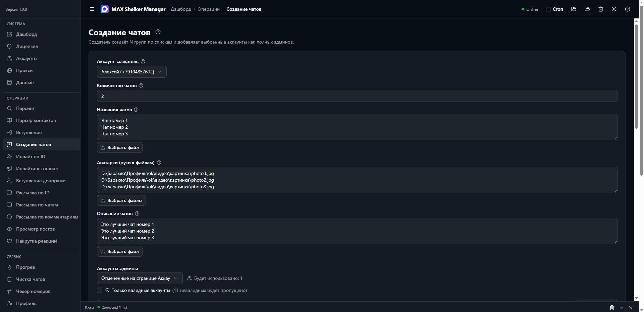
Task: Click the Стоп button
Action: tap(554, 9)
